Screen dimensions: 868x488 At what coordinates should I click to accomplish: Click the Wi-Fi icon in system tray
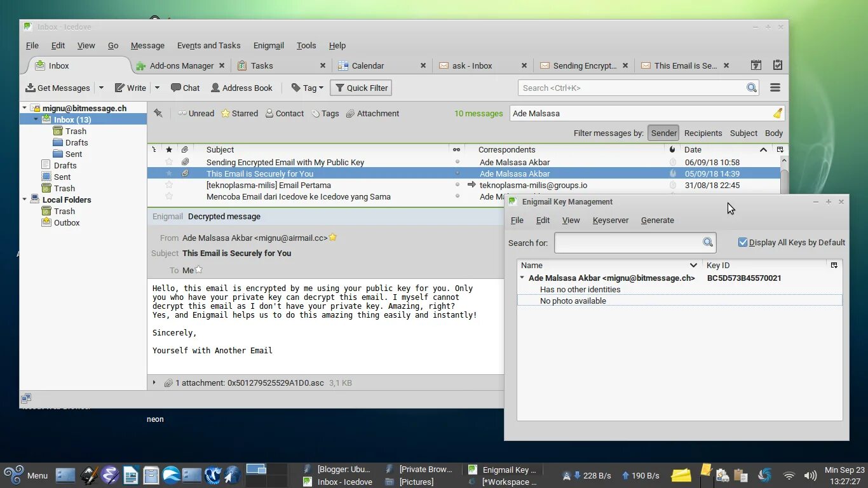[789, 475]
